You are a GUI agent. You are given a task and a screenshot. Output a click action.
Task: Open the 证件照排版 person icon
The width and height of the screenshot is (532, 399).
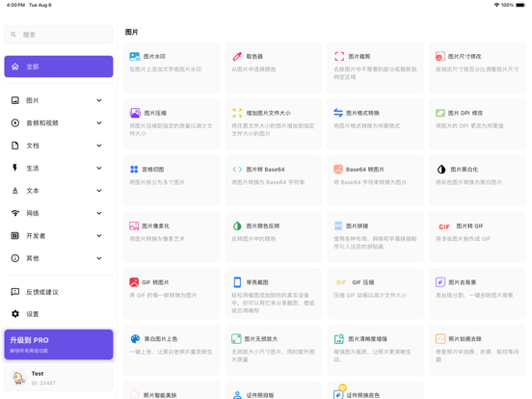(237, 395)
